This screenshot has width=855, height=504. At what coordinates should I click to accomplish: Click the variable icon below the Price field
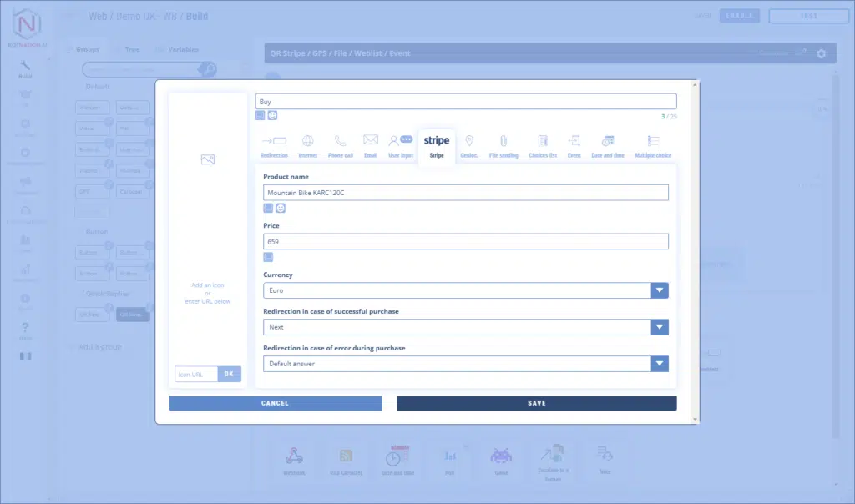coord(268,257)
